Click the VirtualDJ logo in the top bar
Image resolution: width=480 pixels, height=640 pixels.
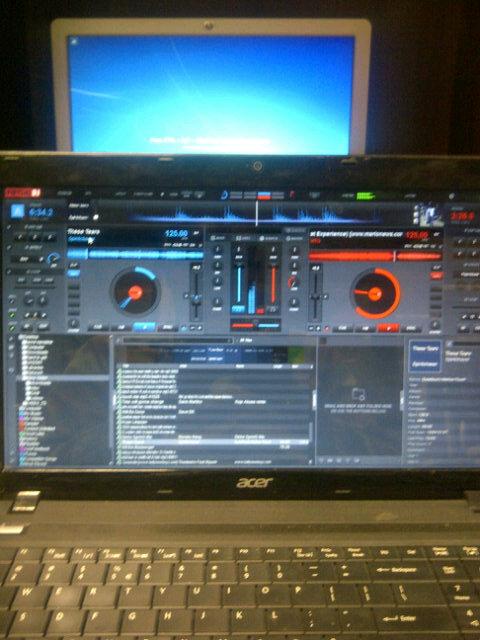click(x=22, y=193)
